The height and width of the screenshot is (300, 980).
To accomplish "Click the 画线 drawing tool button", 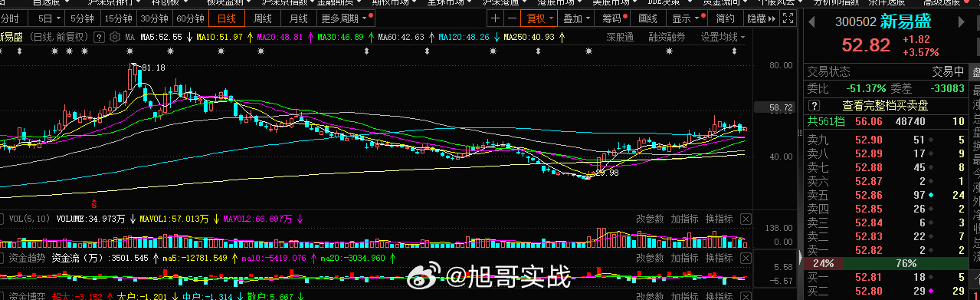I will tap(648, 18).
